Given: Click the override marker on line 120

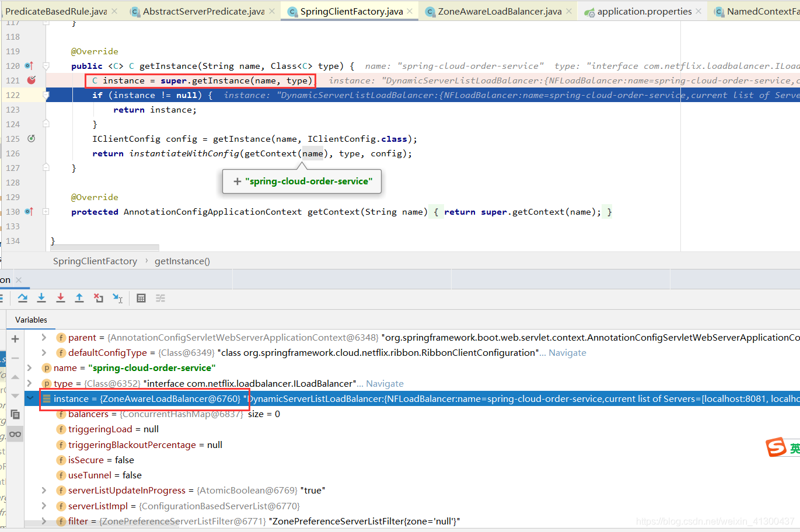Looking at the screenshot, I should click(x=29, y=66).
